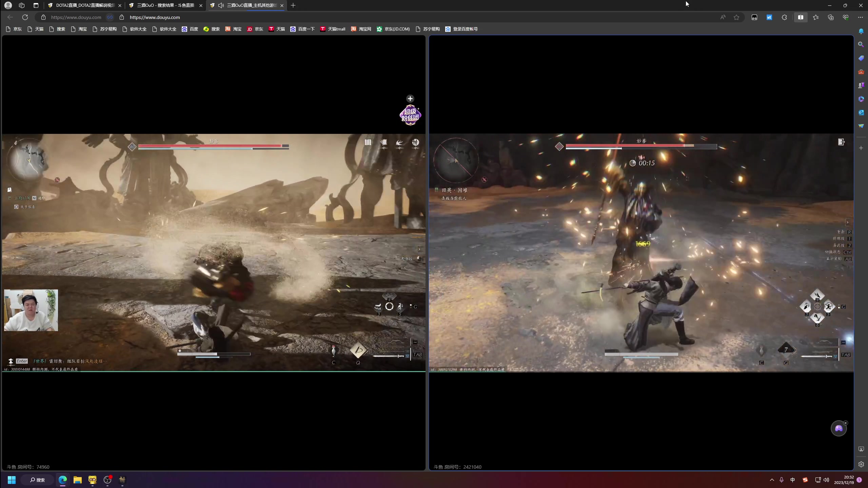
Task: Add a sidebar app with plus
Action: 861,148
